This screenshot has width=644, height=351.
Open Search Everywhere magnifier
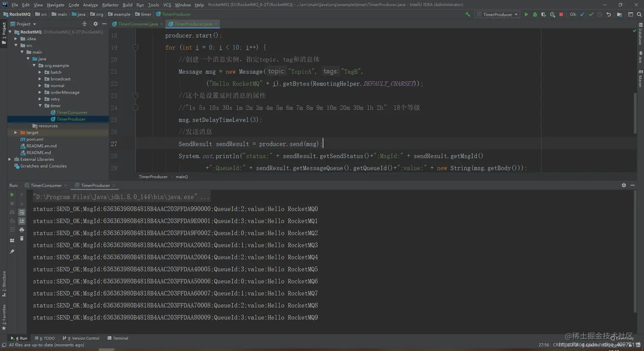(x=639, y=14)
